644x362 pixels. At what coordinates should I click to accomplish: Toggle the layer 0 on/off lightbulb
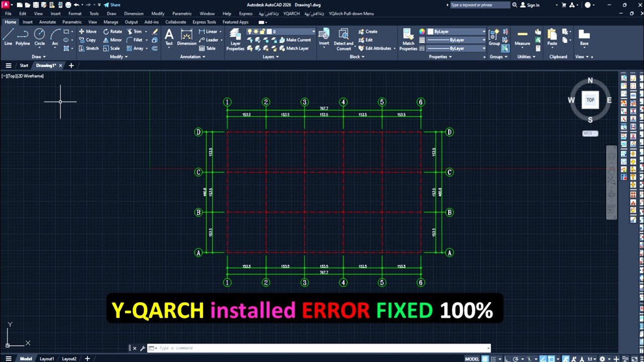pyautogui.click(x=250, y=31)
